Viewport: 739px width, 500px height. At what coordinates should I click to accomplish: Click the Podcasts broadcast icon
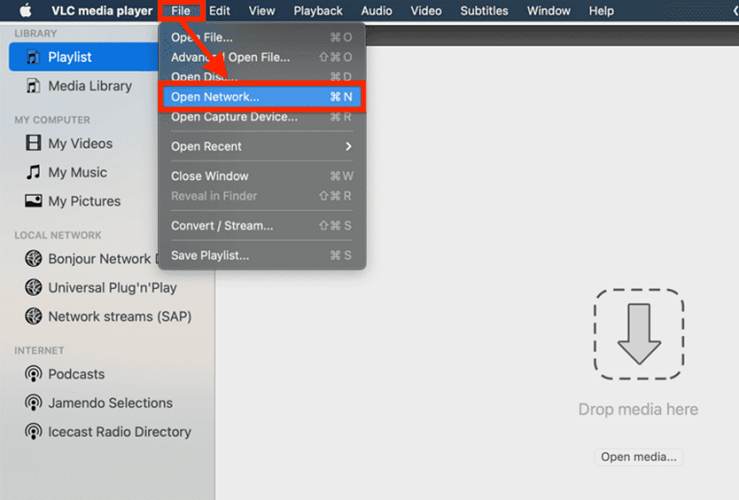tap(33, 374)
